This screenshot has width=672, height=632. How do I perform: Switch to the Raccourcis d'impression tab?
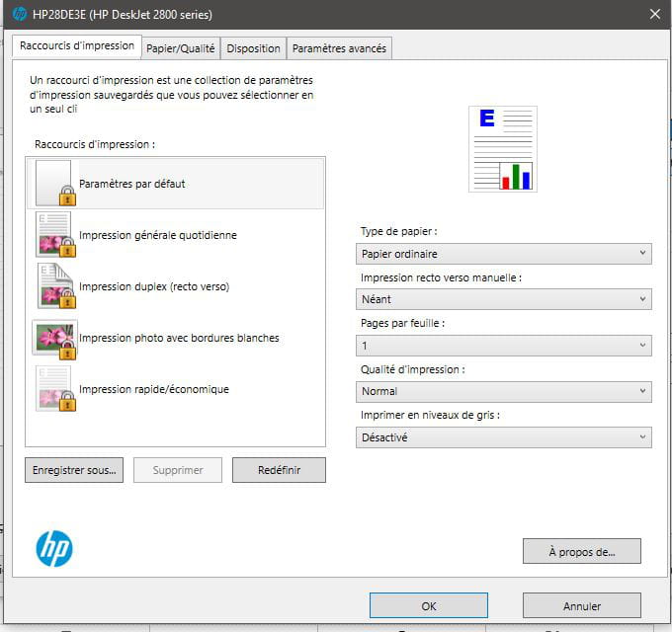click(77, 45)
